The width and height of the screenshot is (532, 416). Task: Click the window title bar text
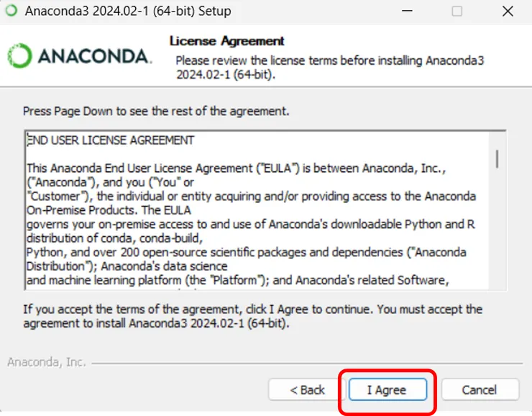point(128,12)
